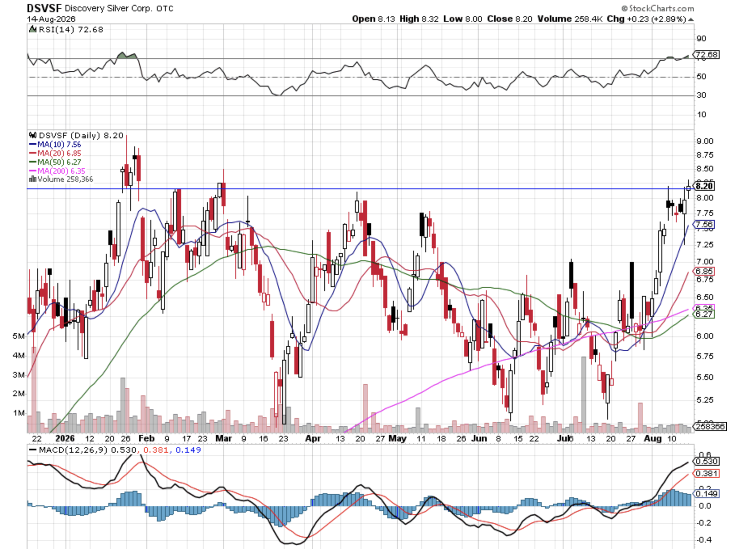Click the Feb label on the date axis
756x549 pixels.
146,439
